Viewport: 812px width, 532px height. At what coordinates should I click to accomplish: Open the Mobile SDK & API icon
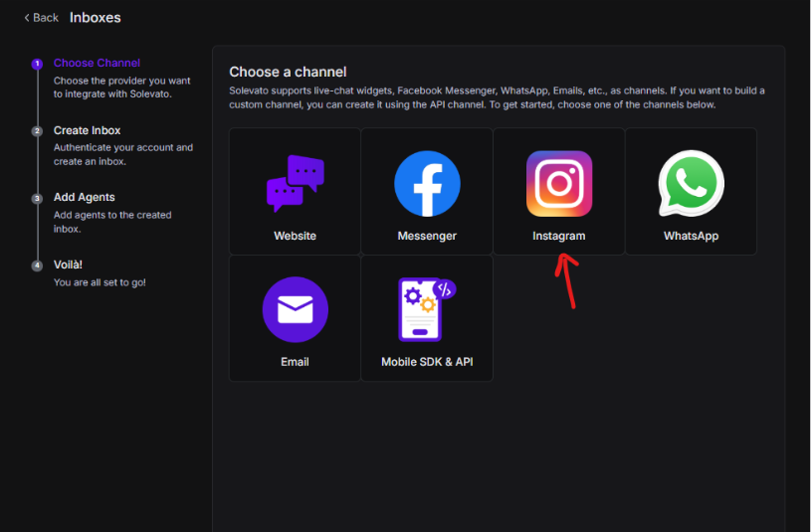coord(427,309)
